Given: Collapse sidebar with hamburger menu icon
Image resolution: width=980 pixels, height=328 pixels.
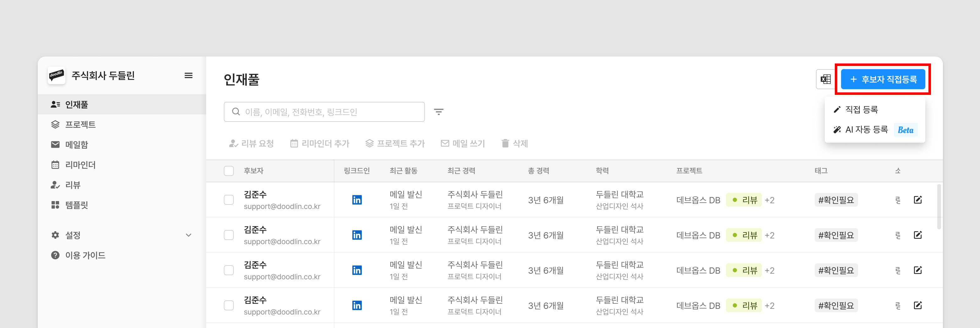Looking at the screenshot, I should (x=188, y=76).
